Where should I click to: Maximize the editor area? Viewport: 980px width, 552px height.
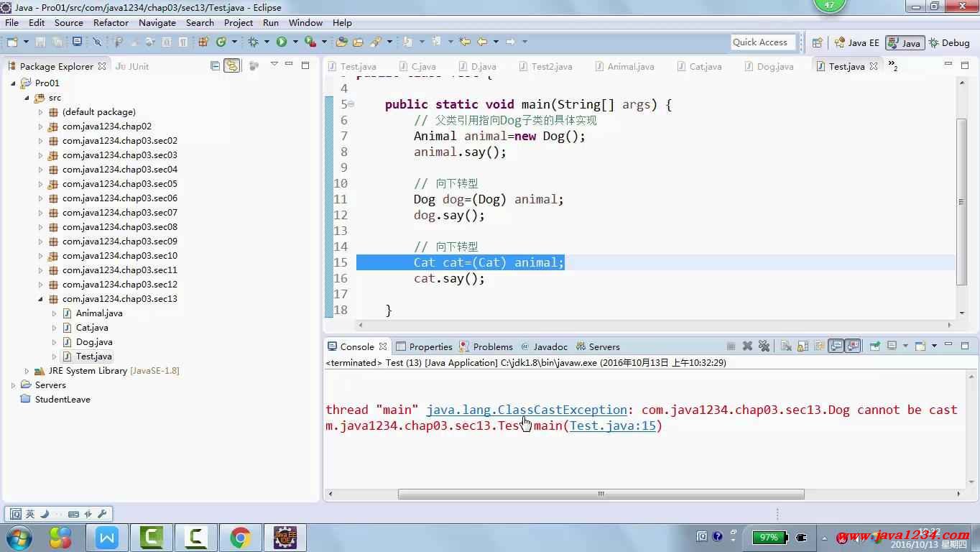pyautogui.click(x=963, y=65)
